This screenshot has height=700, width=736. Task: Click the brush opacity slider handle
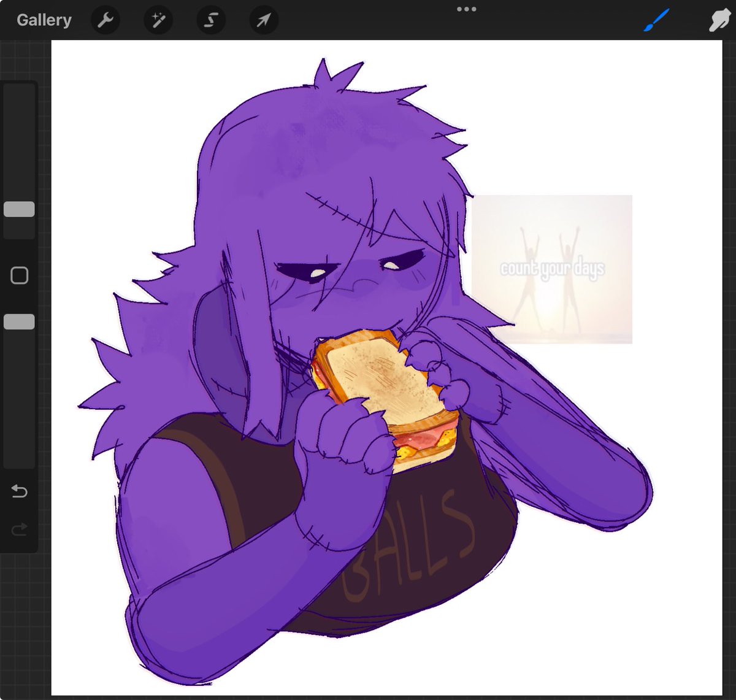coord(19,322)
